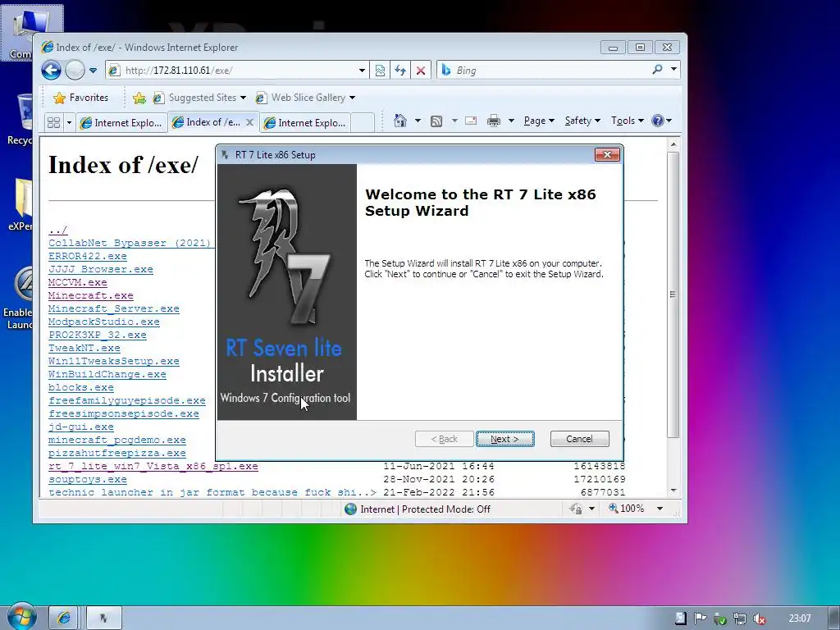Open Minecraft.exe link

click(90, 295)
